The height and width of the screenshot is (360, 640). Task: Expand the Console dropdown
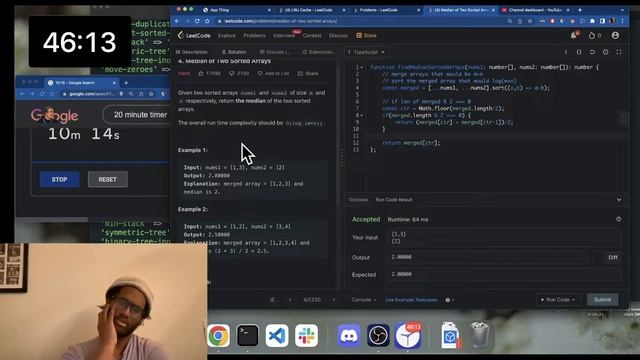click(364, 300)
